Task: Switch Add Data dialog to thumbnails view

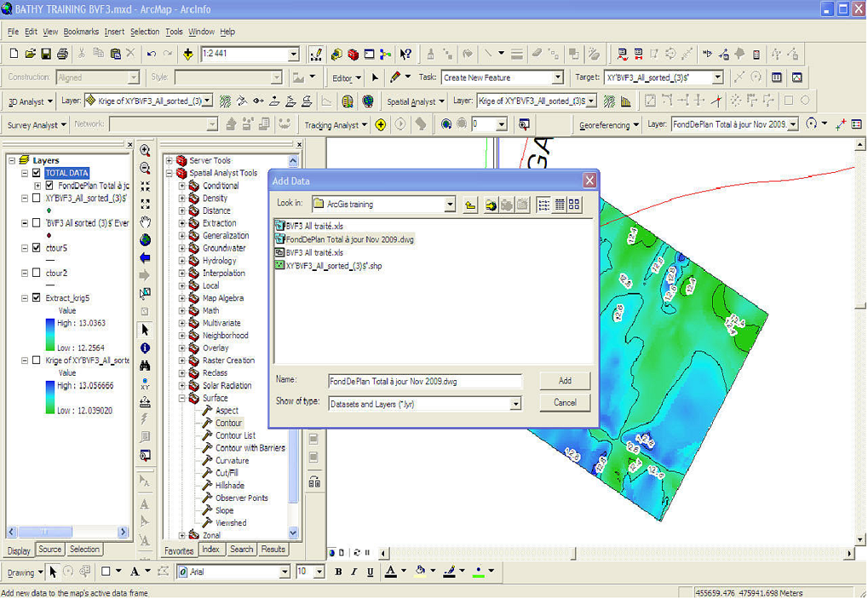Action: 574,204
